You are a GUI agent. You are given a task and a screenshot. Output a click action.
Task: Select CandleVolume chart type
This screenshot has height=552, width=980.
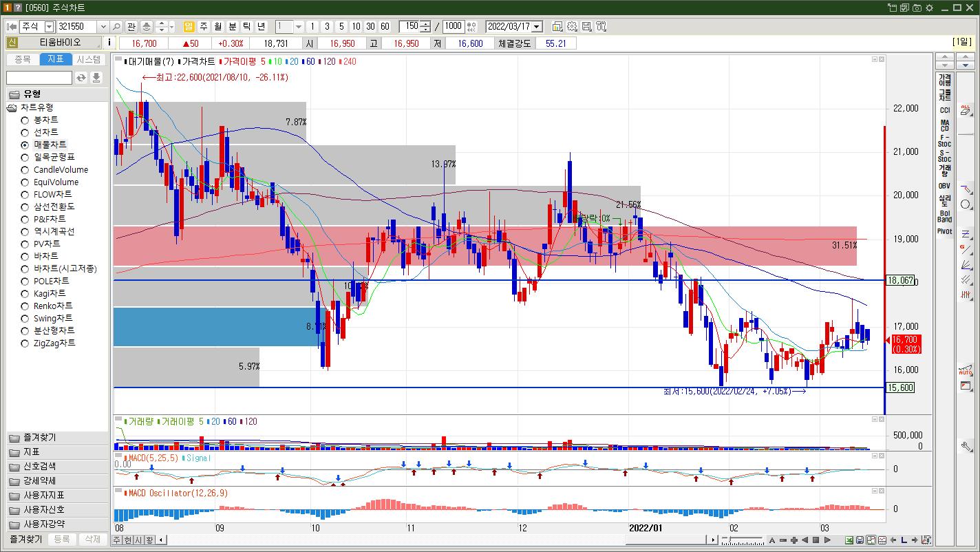click(54, 169)
